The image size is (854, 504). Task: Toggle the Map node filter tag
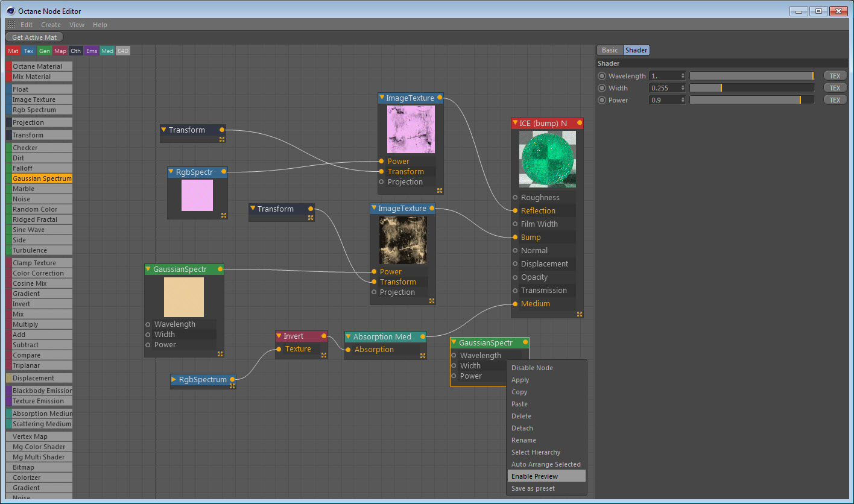pyautogui.click(x=60, y=51)
